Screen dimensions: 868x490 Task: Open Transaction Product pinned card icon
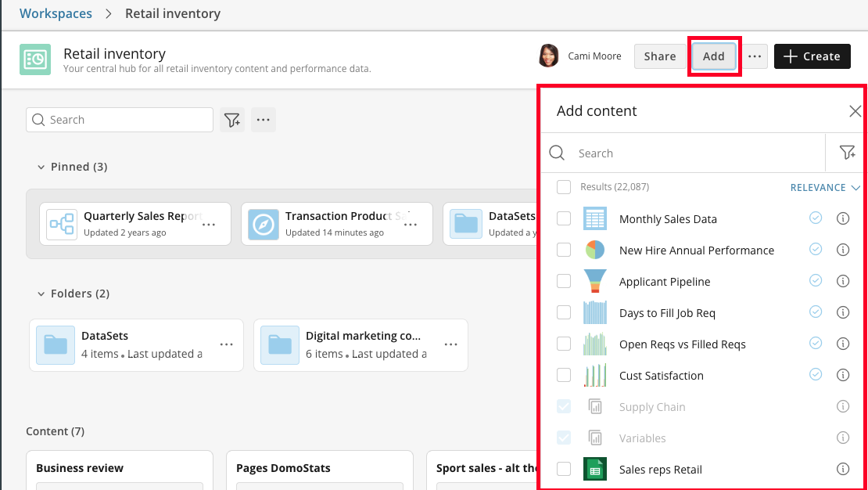tap(264, 225)
